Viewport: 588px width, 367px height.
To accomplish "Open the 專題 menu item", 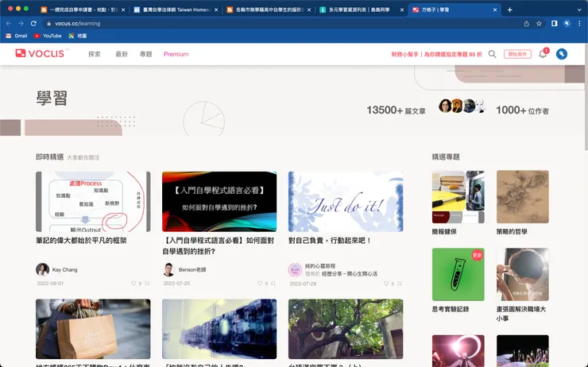I will 146,54.
